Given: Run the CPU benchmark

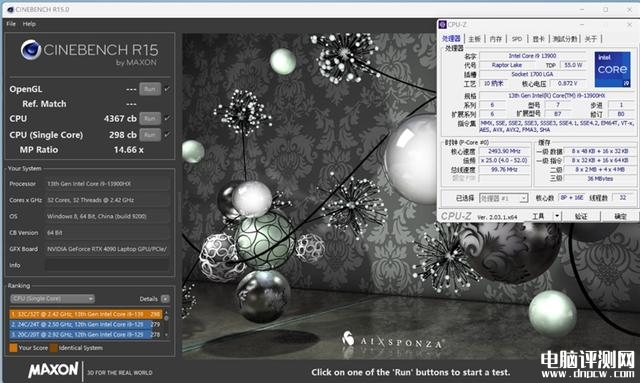Looking at the screenshot, I should 150,118.
